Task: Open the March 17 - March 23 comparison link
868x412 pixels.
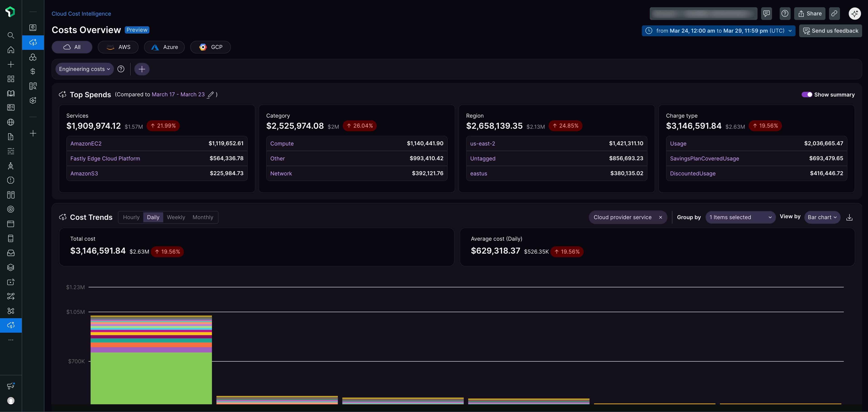Action: click(x=178, y=95)
